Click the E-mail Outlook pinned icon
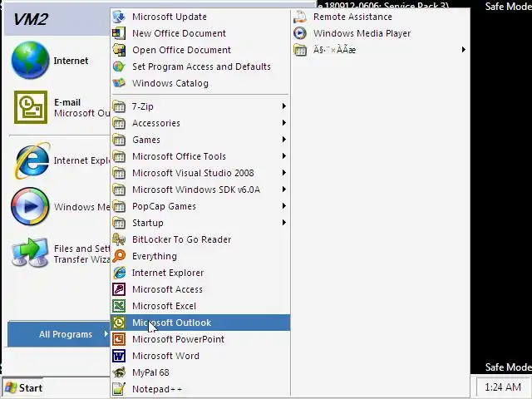This screenshot has height=399, width=532. coord(31,107)
